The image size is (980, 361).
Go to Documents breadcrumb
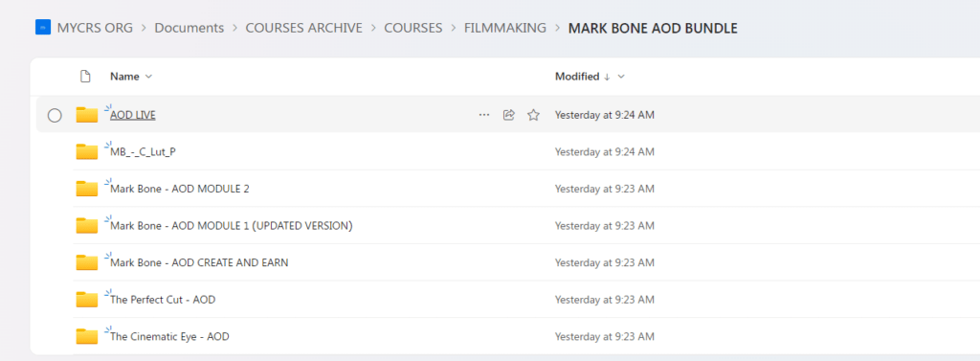click(189, 28)
